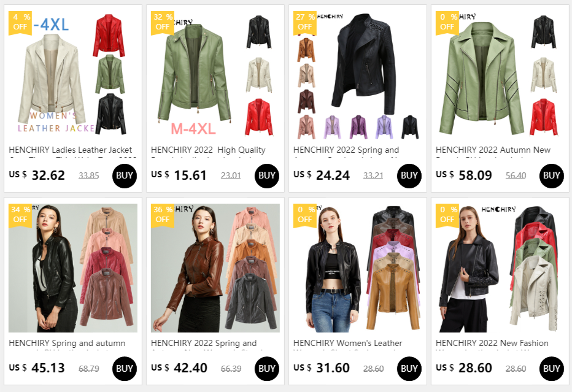Select the black asymmetric zip jacket image
572x392 pixels.
click(x=357, y=75)
